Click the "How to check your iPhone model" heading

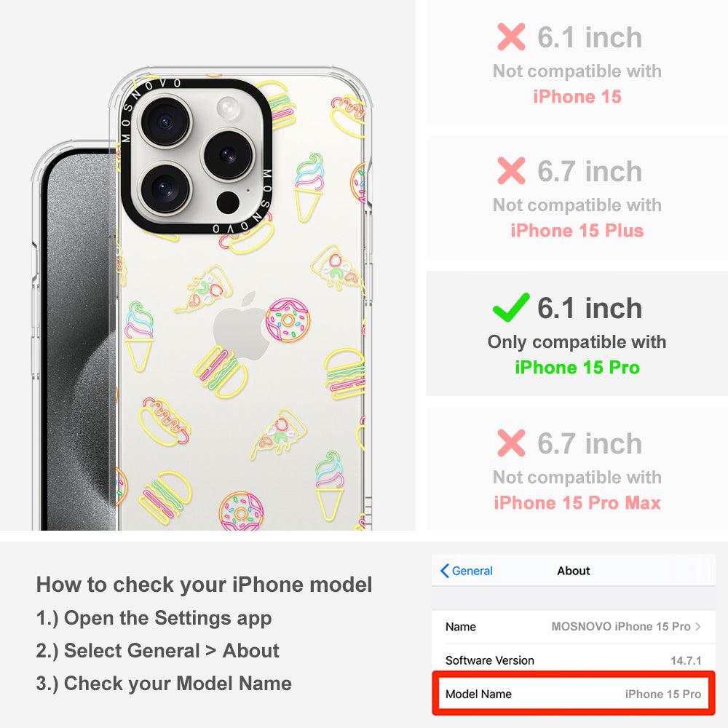click(x=205, y=584)
